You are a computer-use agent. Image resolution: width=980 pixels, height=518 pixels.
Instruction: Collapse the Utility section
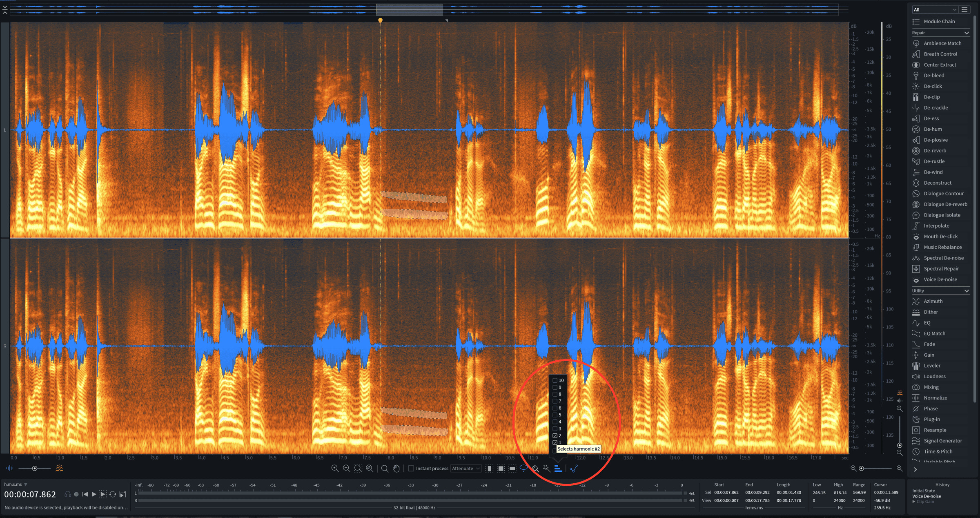(x=967, y=291)
